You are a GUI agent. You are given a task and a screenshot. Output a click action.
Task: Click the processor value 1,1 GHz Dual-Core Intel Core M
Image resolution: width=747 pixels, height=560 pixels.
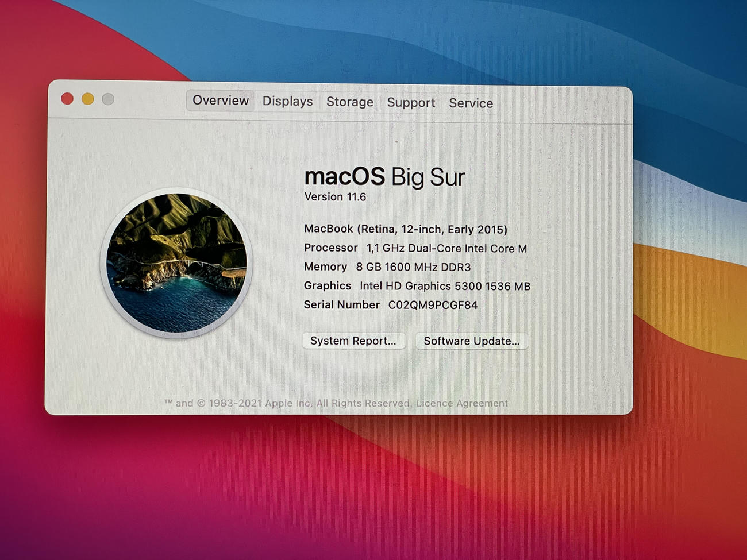(446, 248)
